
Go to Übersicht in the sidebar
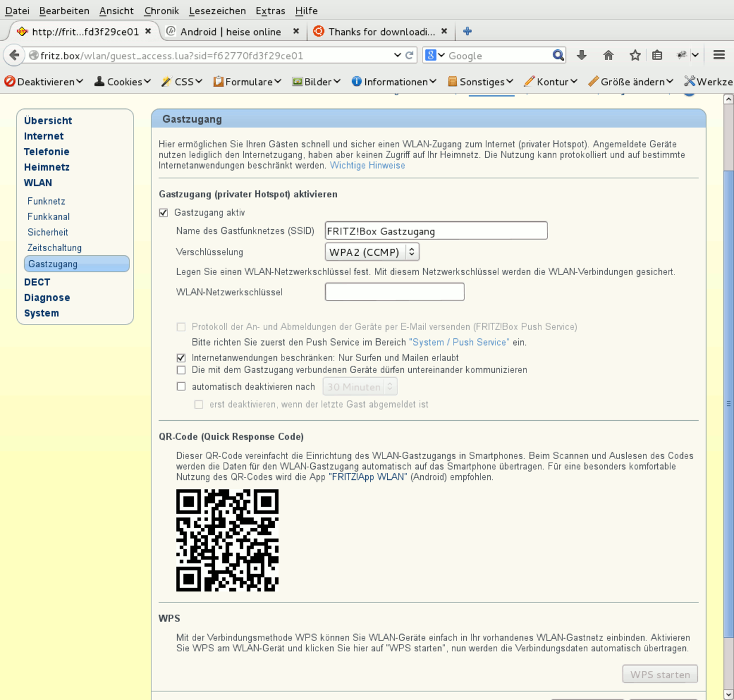(48, 120)
